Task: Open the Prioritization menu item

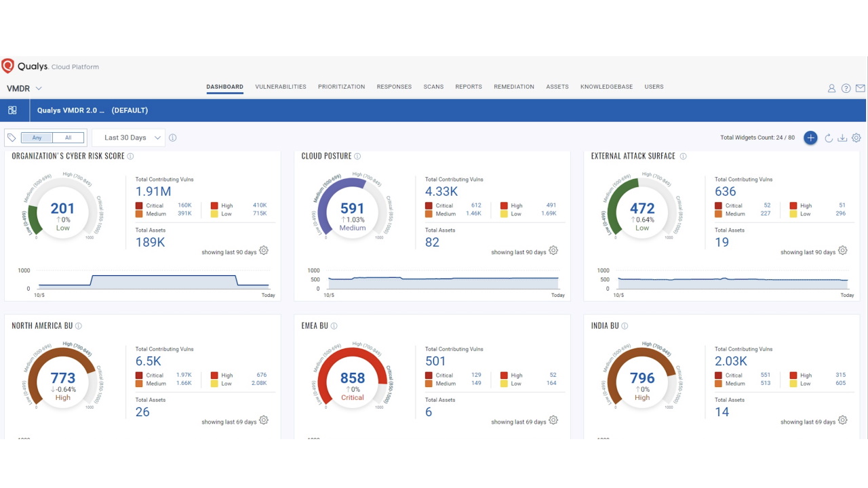Action: (x=341, y=87)
